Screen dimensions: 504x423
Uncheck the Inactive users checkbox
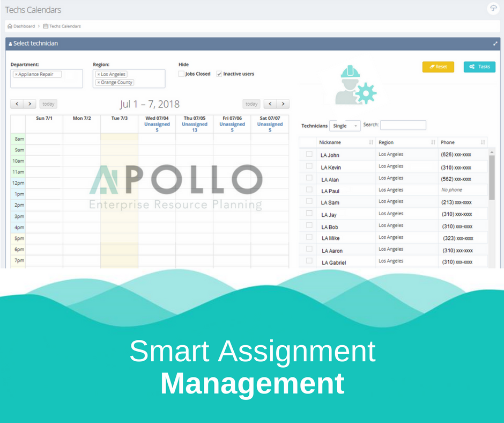(219, 74)
